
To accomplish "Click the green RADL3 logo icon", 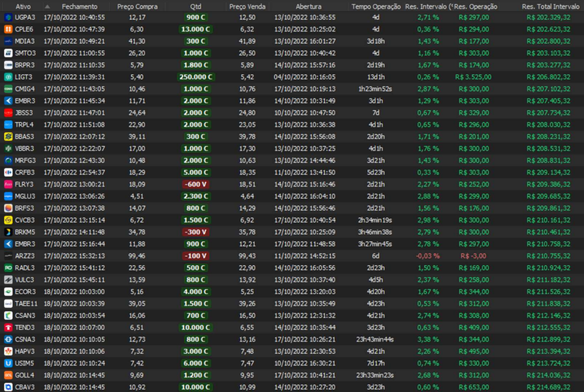I will (8, 267).
